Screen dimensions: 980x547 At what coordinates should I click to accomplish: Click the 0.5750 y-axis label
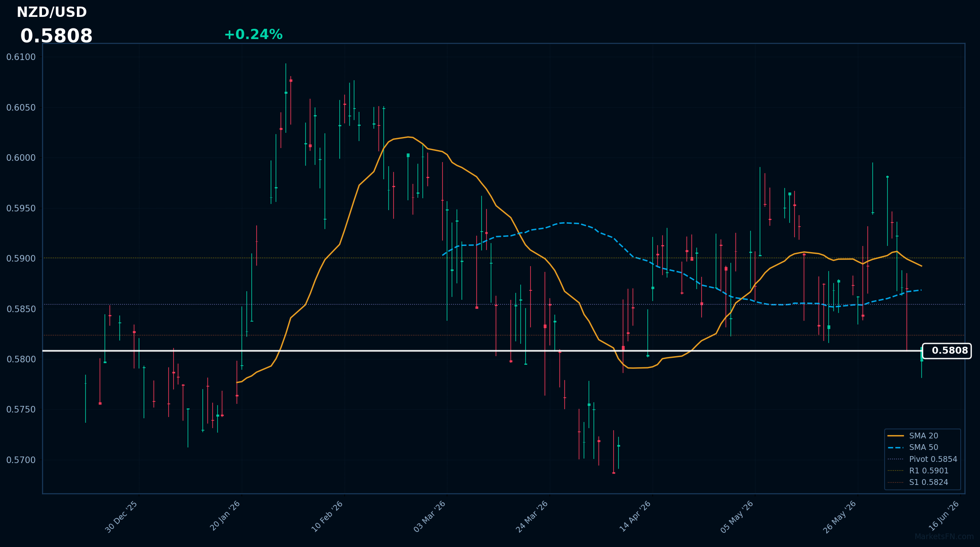pos(21,410)
